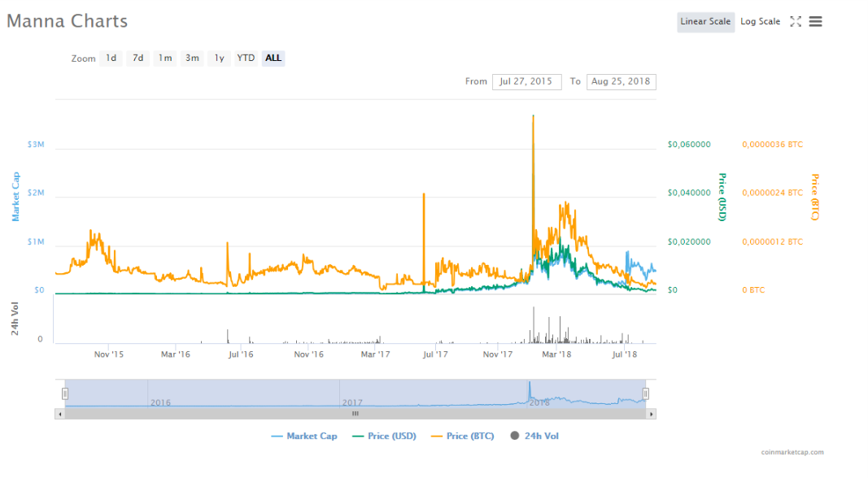Set zoom to 7d
868x478 pixels.
click(137, 58)
